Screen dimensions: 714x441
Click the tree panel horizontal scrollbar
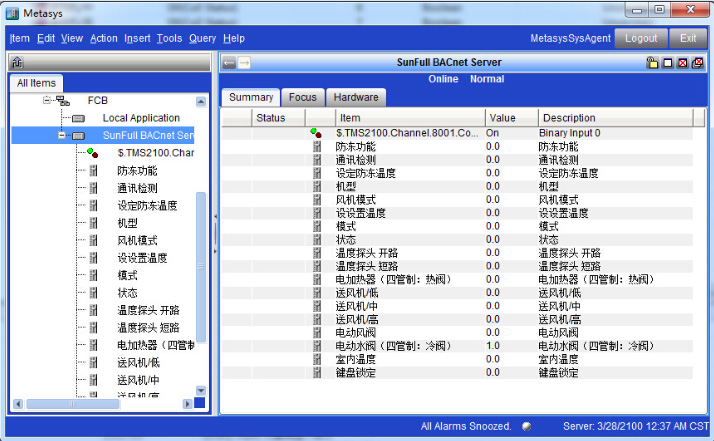(x=100, y=405)
